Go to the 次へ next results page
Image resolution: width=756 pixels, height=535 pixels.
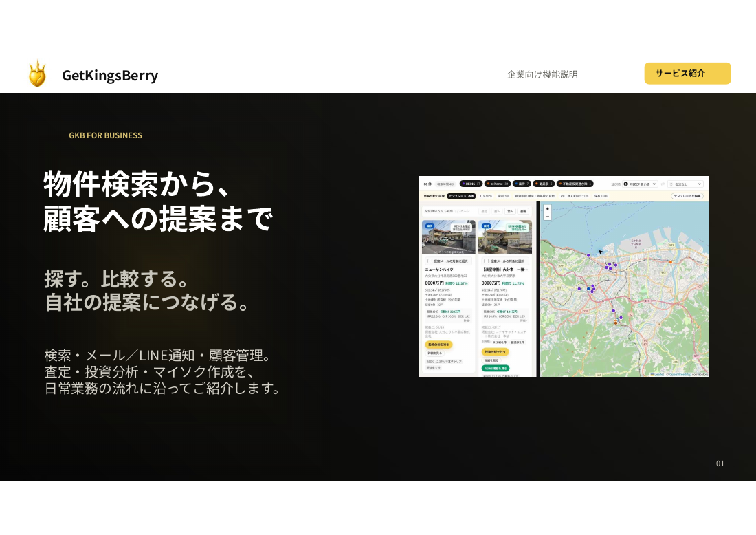coord(510,211)
